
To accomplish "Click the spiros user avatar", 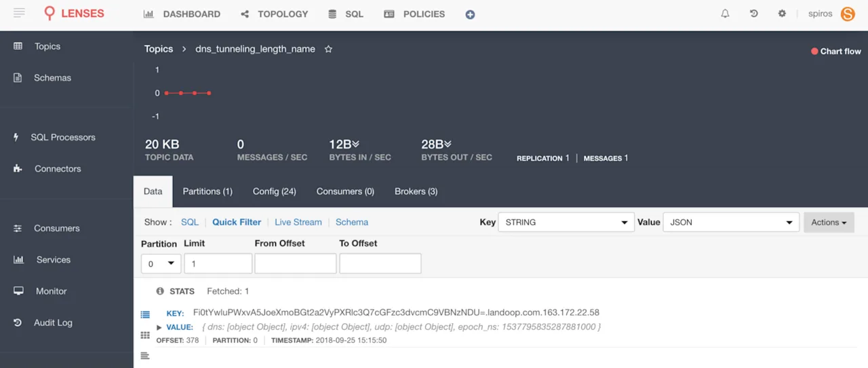I will point(848,14).
